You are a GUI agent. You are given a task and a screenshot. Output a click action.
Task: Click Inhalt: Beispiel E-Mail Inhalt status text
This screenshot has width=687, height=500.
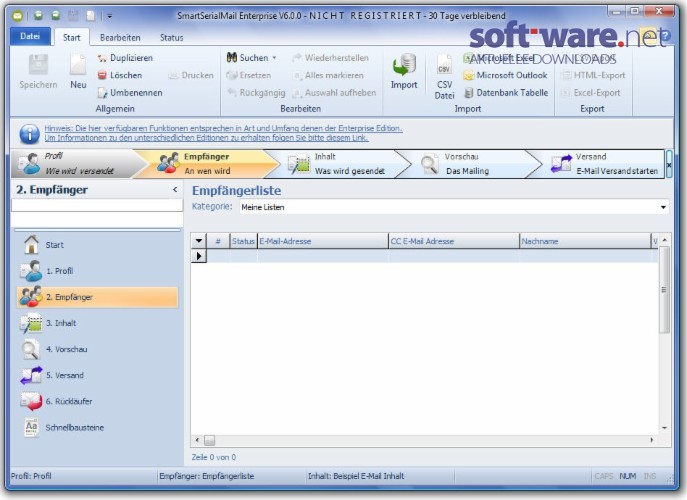[356, 476]
